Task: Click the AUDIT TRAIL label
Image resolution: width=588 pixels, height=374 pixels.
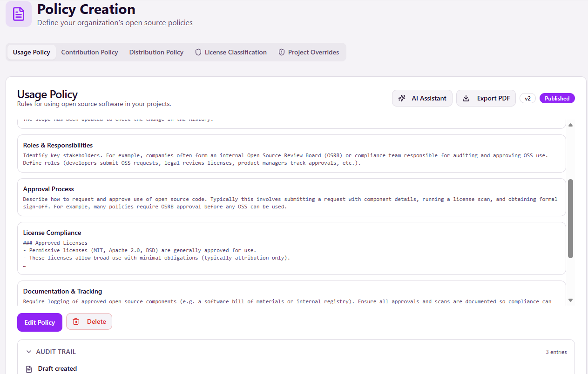Action: (x=56, y=352)
